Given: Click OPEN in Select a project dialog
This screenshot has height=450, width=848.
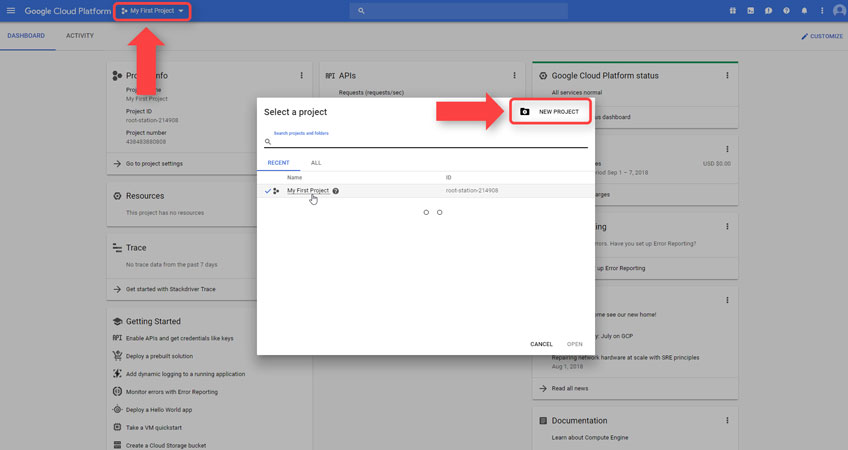Looking at the screenshot, I should click(x=574, y=344).
